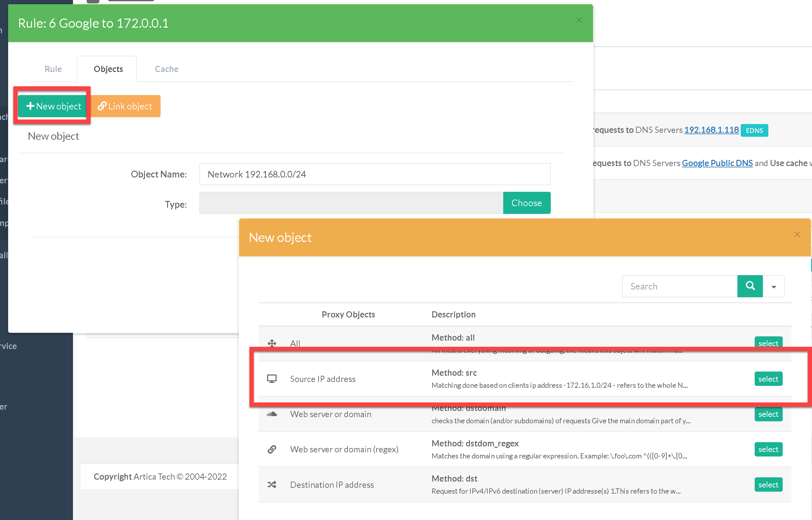Image resolution: width=812 pixels, height=520 pixels.
Task: Click the regex domain chain-link icon
Action: 272,449
